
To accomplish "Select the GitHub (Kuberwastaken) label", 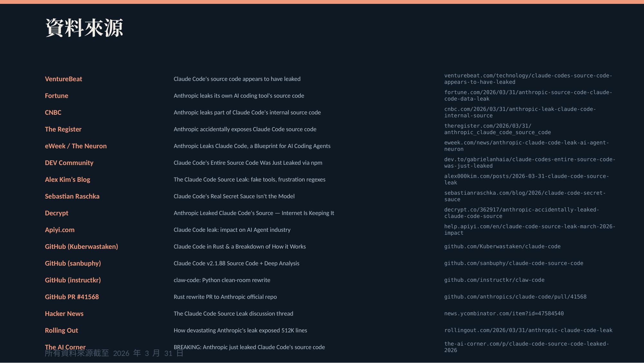I will 81,247.
